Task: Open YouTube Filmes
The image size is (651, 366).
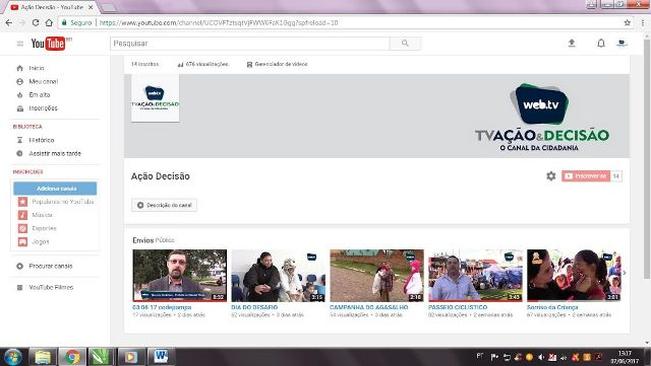Action: [x=45, y=287]
